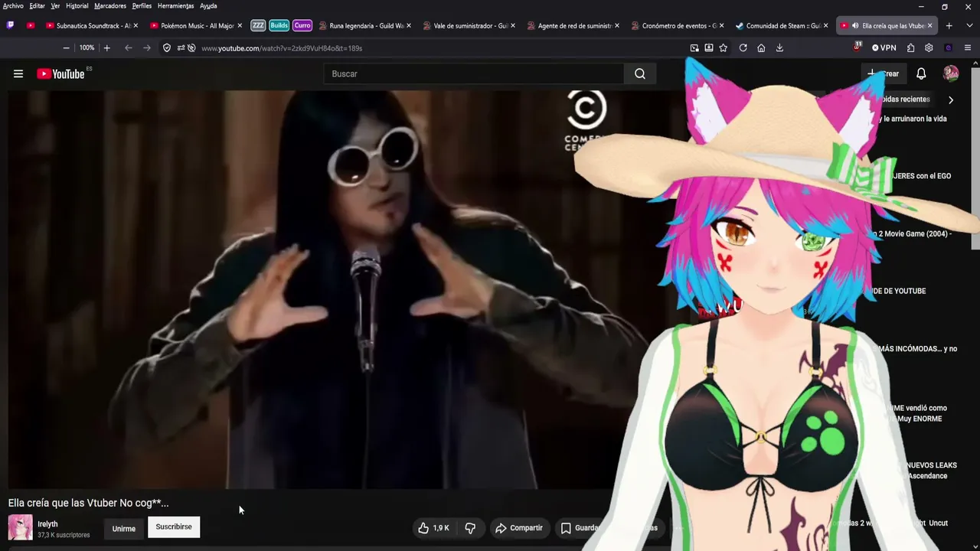Reset the 100% zoom level
980x551 pixels.
[x=87, y=47]
